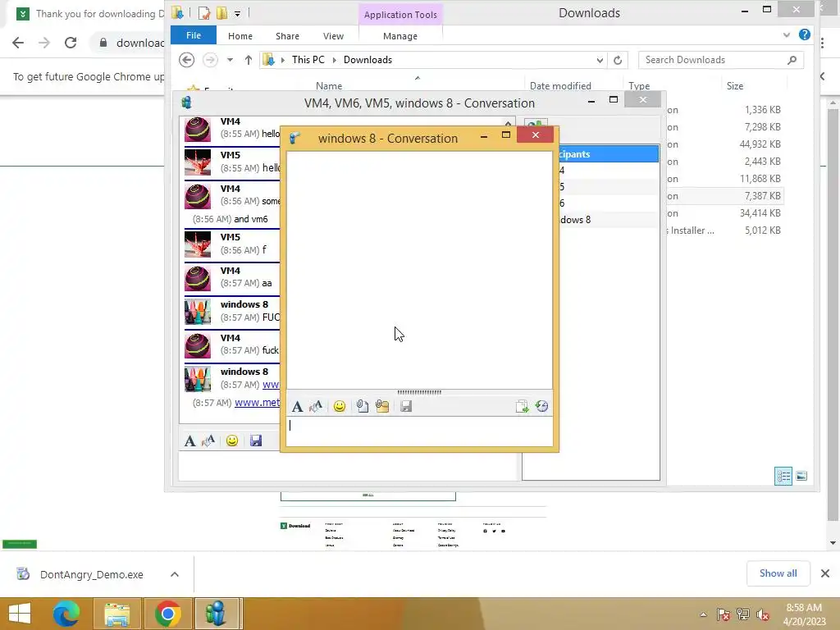This screenshot has width=840, height=630.
Task: Switch to details view icon in explorer
Action: 783,476
